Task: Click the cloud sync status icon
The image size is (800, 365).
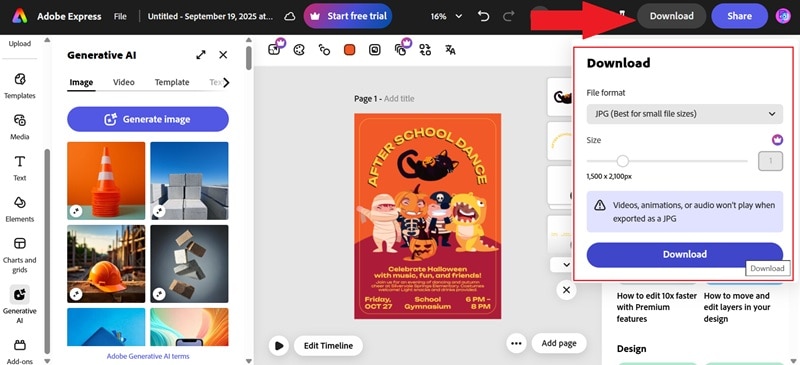Action: 290,16
